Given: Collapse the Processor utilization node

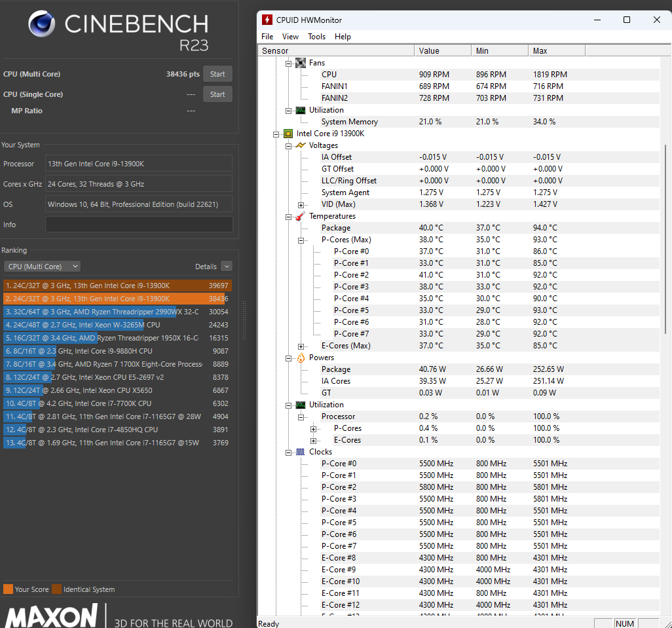Looking at the screenshot, I should [301, 417].
